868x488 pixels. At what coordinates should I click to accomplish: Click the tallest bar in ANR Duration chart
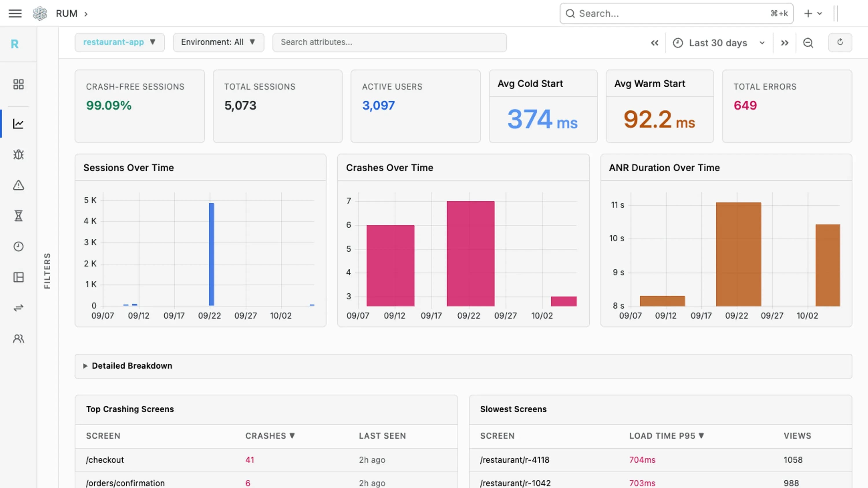click(x=738, y=254)
